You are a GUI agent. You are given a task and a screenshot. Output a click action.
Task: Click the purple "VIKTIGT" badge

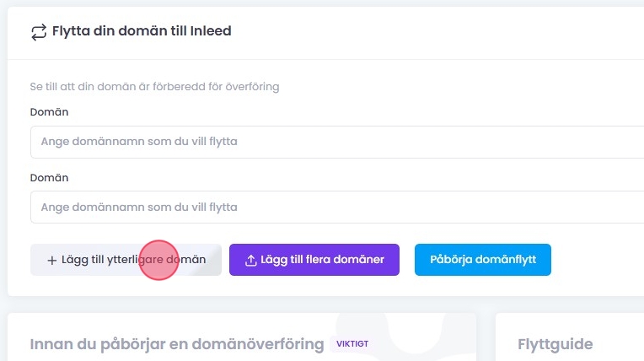pos(352,344)
